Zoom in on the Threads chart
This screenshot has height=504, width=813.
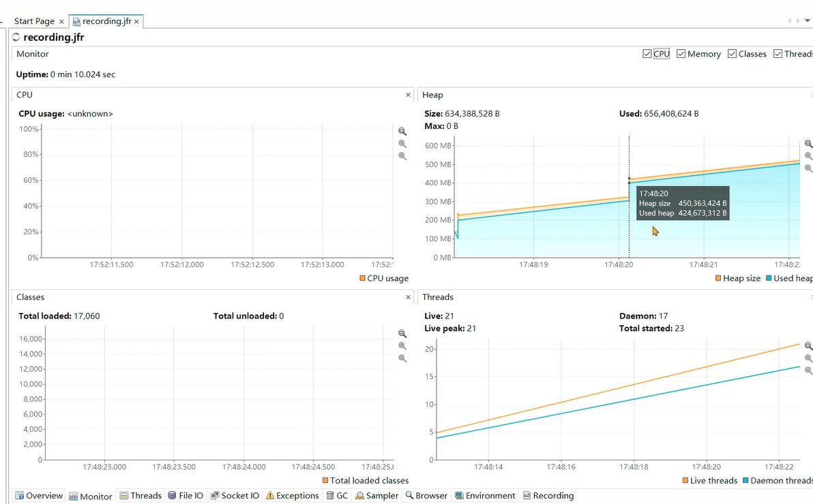[809, 346]
